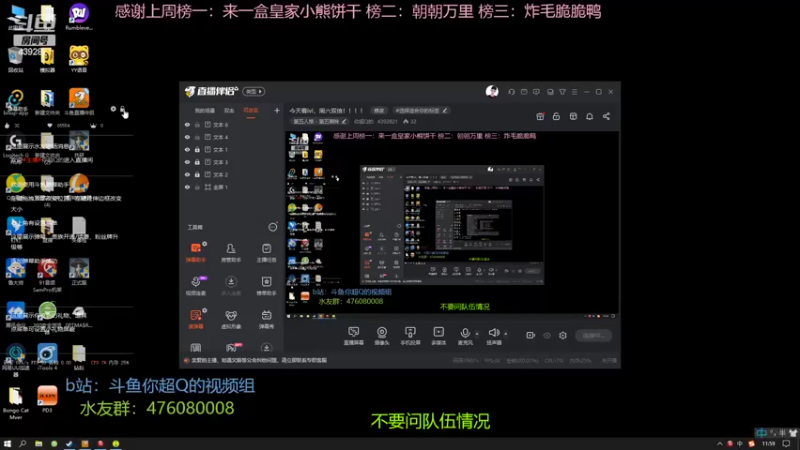
Task: Add 多媒体 multimedia source
Action: 438,336
